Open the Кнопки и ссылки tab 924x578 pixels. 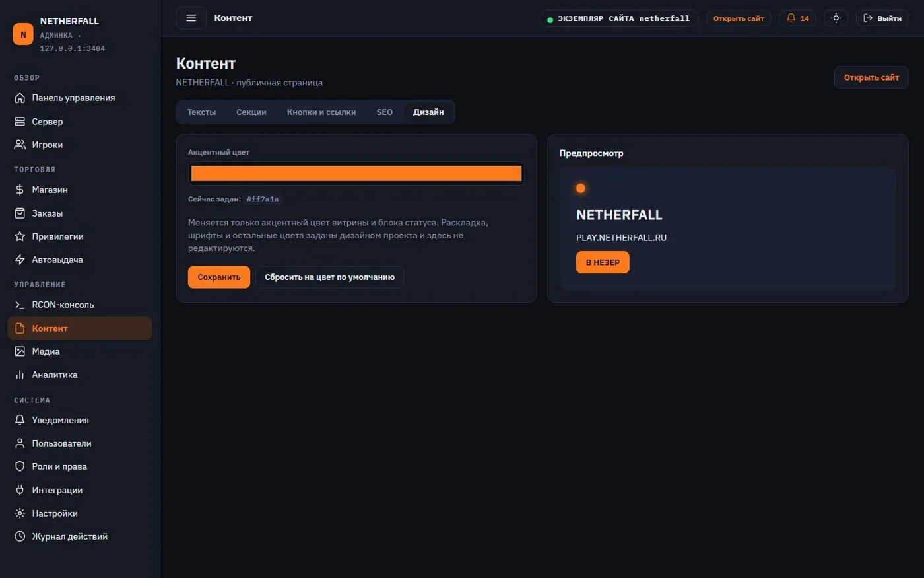[x=321, y=112]
